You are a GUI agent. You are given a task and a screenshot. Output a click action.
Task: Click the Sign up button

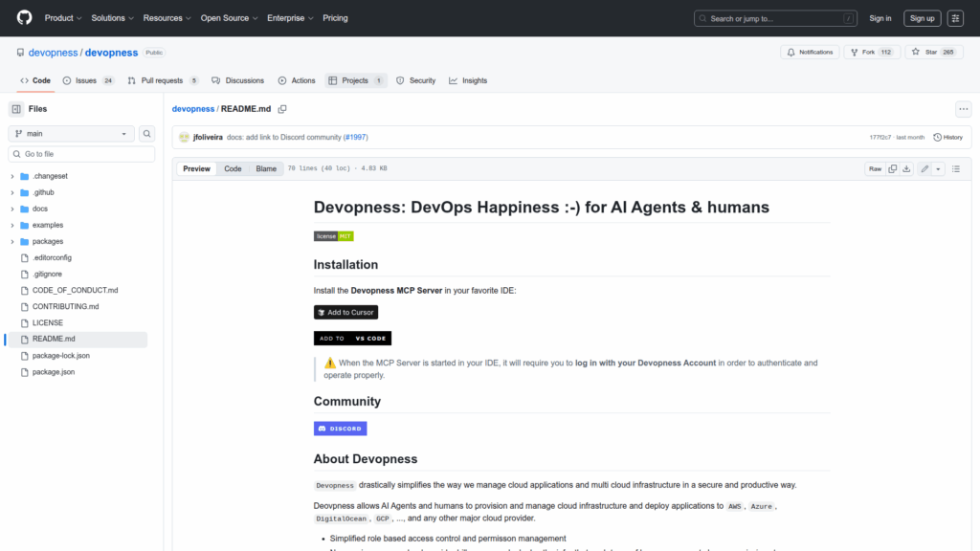922,18
